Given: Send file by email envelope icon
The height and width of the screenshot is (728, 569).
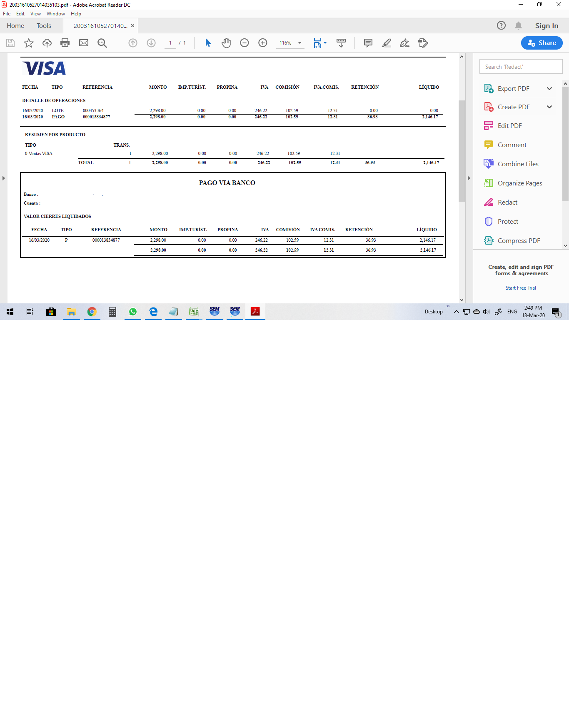Looking at the screenshot, I should (84, 43).
